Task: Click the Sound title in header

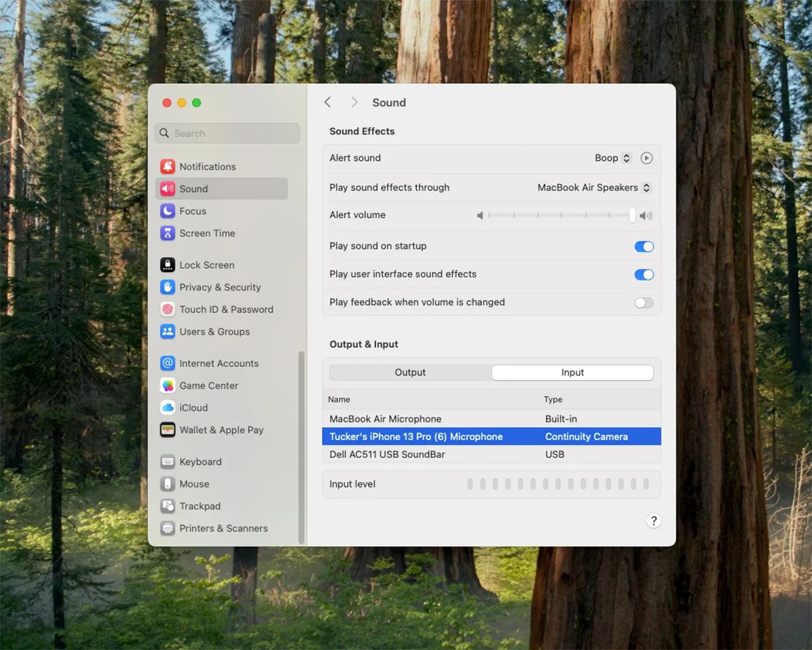Action: [389, 103]
